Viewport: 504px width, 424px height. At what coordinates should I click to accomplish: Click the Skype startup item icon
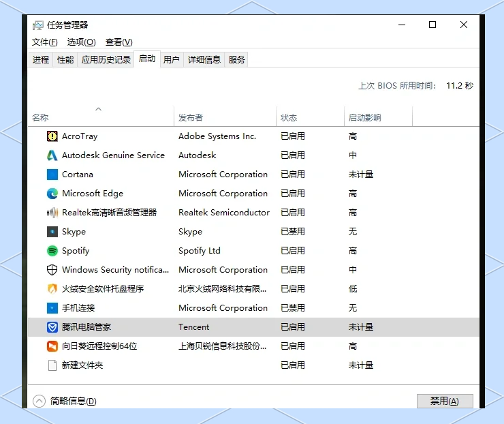[52, 232]
